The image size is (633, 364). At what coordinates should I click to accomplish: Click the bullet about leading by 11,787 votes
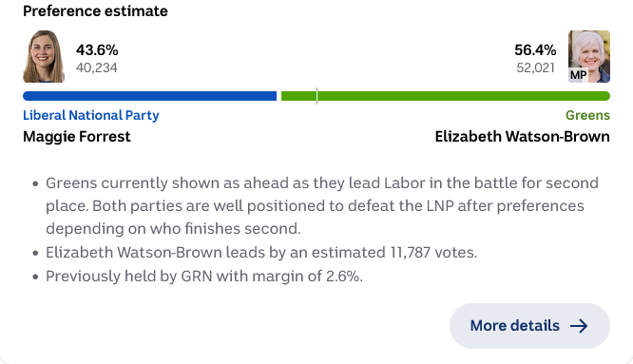coord(261,253)
